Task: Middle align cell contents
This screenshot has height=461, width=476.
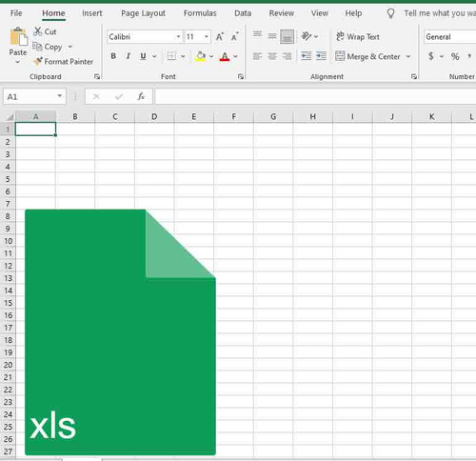Action: point(272,36)
